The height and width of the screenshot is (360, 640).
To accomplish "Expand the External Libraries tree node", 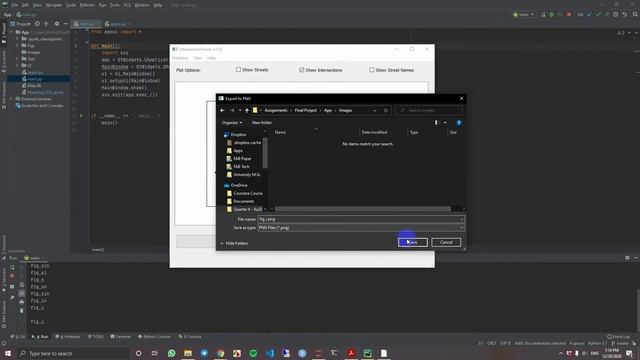I will tap(12, 99).
